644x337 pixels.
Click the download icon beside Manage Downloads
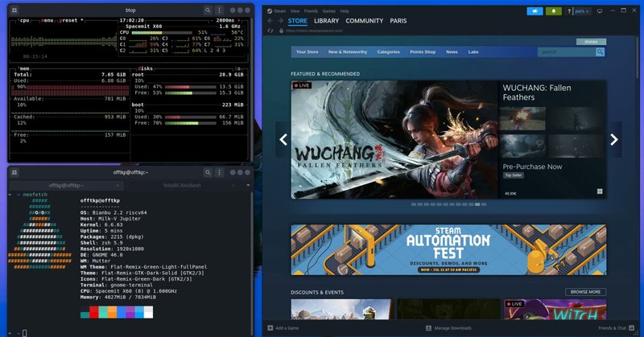(428, 328)
